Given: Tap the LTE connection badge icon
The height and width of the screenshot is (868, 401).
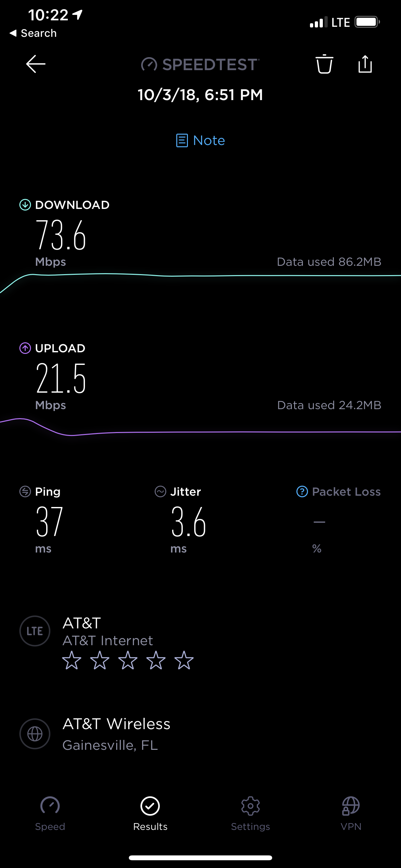Looking at the screenshot, I should pyautogui.click(x=35, y=631).
